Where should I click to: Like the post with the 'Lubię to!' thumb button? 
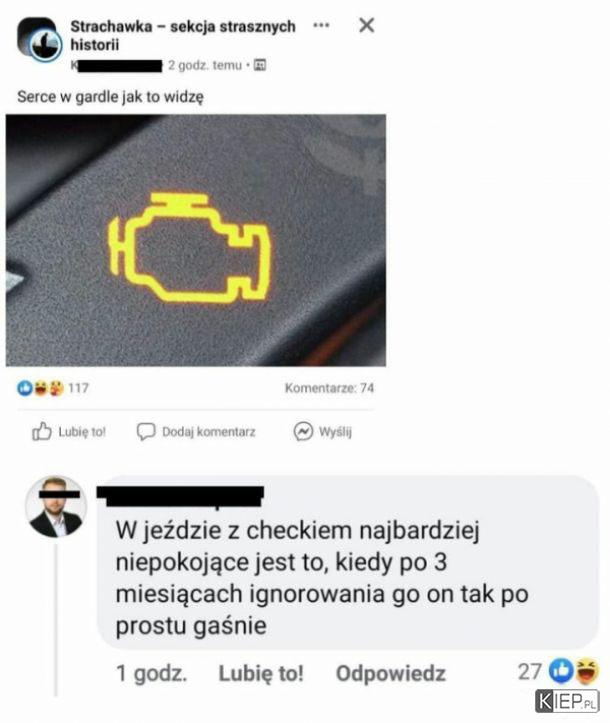tap(69, 432)
